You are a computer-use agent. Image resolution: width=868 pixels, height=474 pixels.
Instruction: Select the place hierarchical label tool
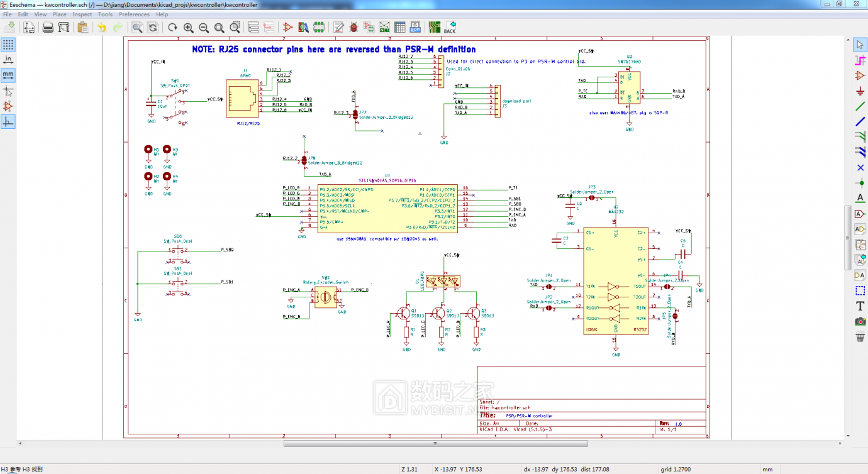860,229
